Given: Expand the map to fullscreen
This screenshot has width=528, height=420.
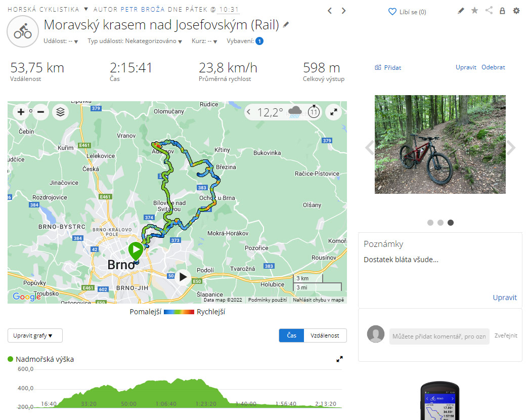Looking at the screenshot, I should [x=334, y=112].
